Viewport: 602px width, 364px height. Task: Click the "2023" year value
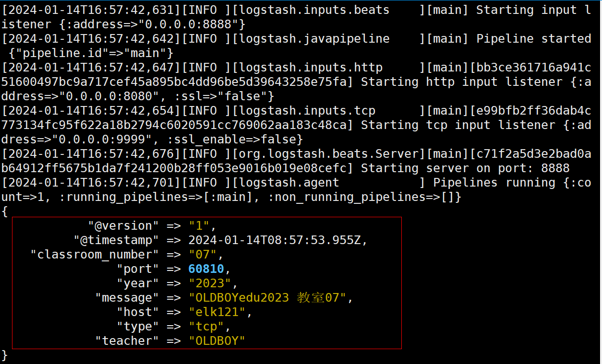click(209, 283)
